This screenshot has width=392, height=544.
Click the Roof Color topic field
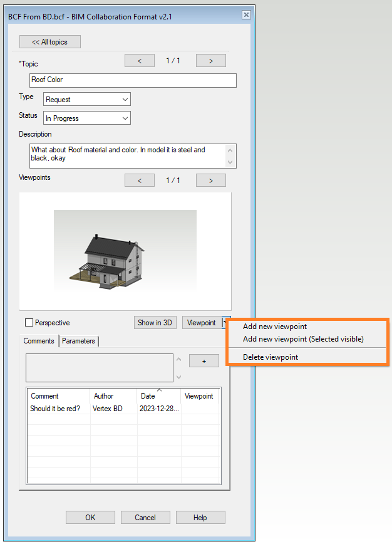coord(133,80)
